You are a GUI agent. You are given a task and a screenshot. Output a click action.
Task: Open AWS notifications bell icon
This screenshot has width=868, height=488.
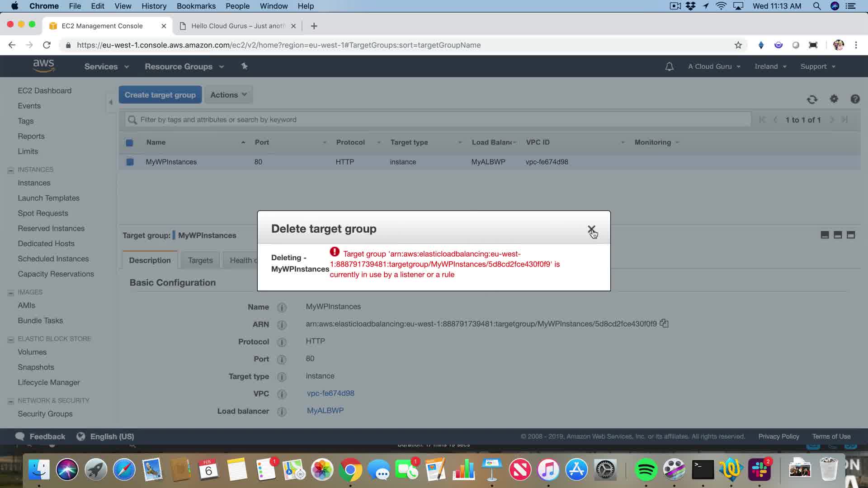tap(669, 66)
